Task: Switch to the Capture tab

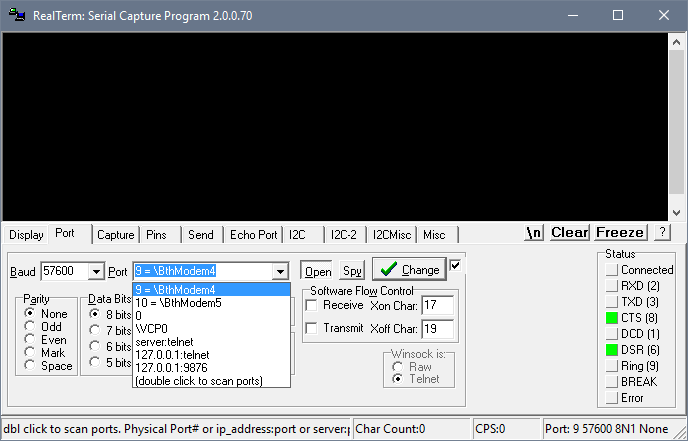Action: [x=115, y=235]
